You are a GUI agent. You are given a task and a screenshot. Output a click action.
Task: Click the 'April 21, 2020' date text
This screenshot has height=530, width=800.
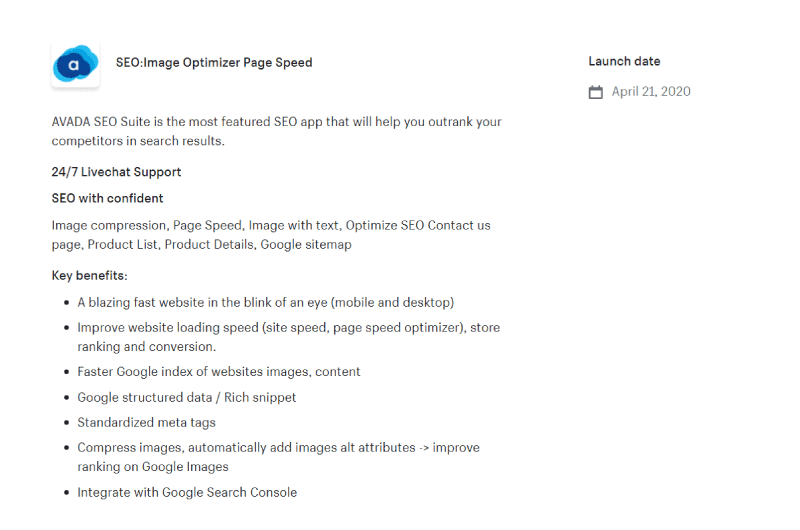click(651, 91)
